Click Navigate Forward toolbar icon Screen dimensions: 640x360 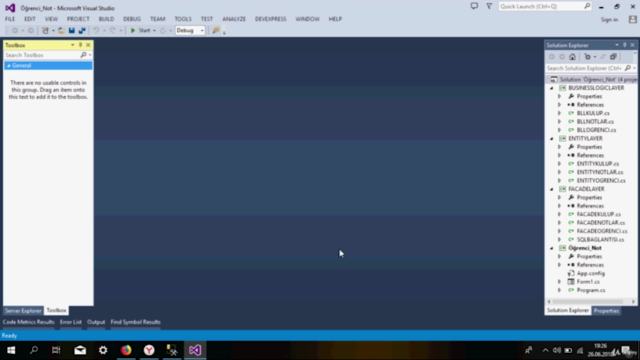coord(31,31)
